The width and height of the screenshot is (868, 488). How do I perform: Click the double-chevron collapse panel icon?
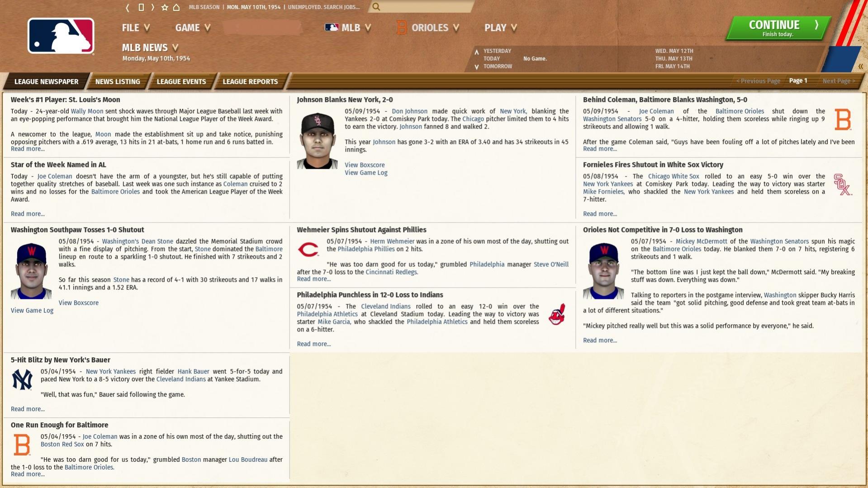click(x=860, y=66)
